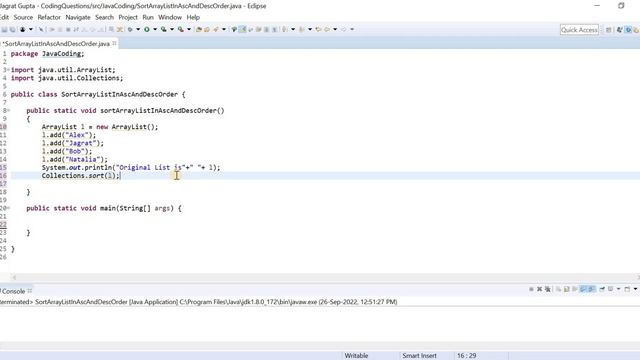Click the import java.util.Collections; line
The image size is (640, 360).
pyautogui.click(x=67, y=78)
